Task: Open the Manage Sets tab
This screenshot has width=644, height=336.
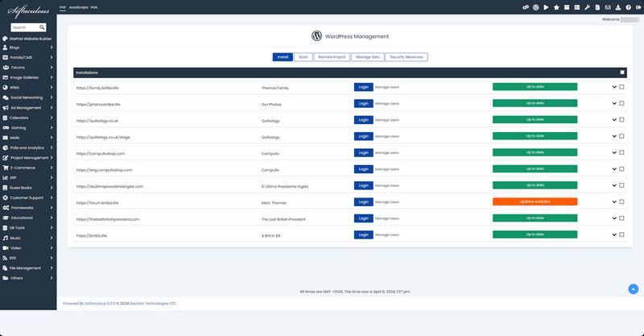Action: [x=368, y=57]
